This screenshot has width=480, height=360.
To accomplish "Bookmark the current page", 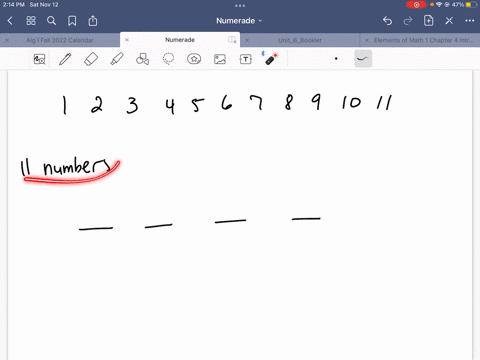I will [72, 21].
